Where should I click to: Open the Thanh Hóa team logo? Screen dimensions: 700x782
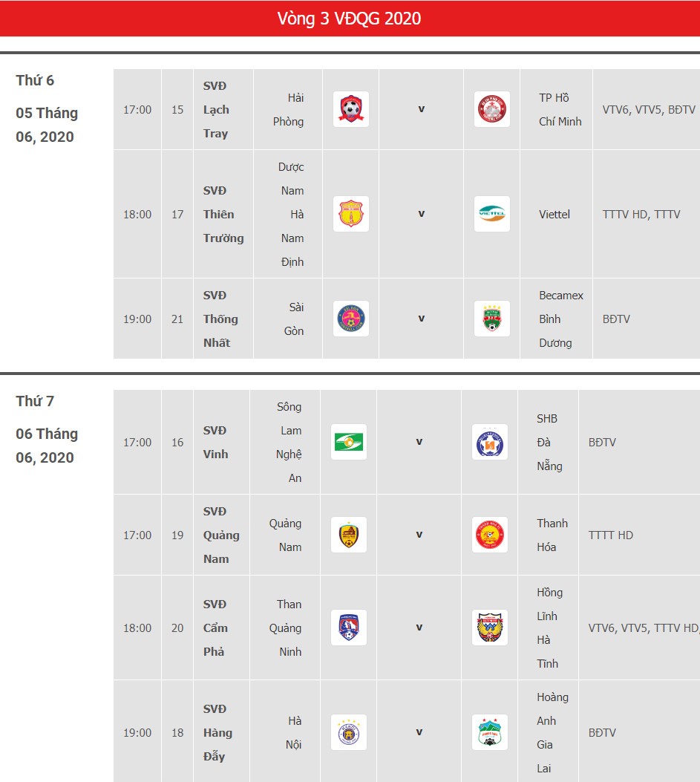coord(490,535)
